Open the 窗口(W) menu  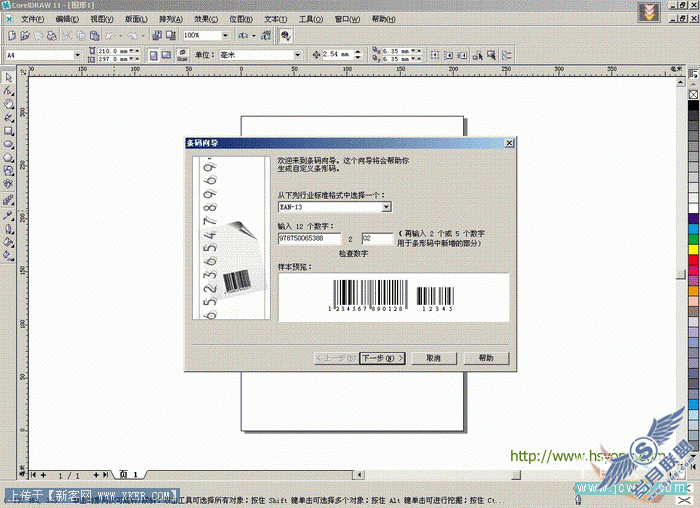point(347,19)
